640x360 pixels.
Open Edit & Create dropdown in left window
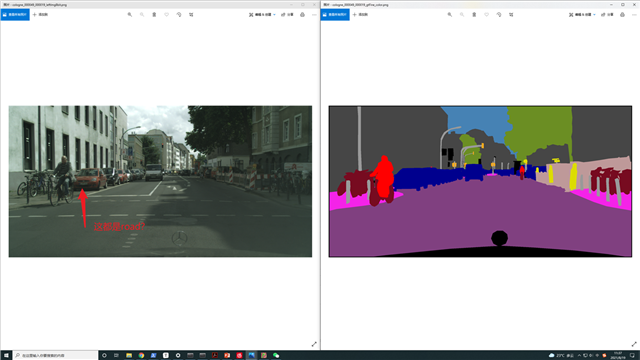click(262, 15)
